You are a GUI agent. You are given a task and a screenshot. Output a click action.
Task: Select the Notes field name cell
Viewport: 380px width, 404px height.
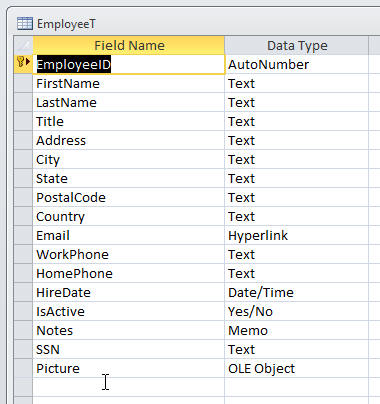coord(129,330)
